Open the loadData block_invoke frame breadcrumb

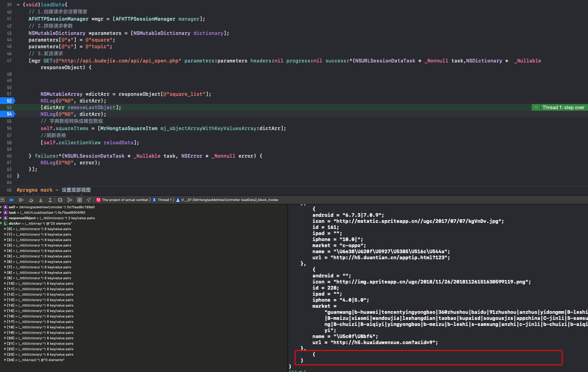click(x=230, y=200)
